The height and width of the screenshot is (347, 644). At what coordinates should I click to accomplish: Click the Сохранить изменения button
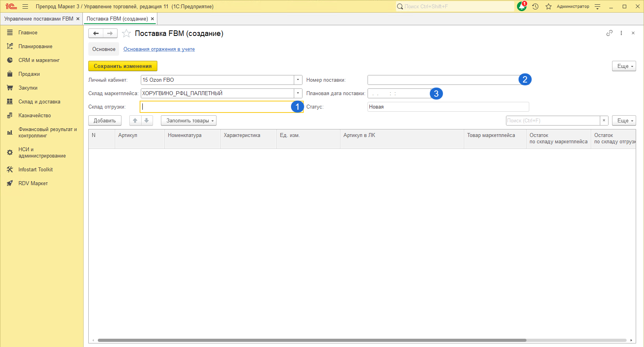click(123, 66)
